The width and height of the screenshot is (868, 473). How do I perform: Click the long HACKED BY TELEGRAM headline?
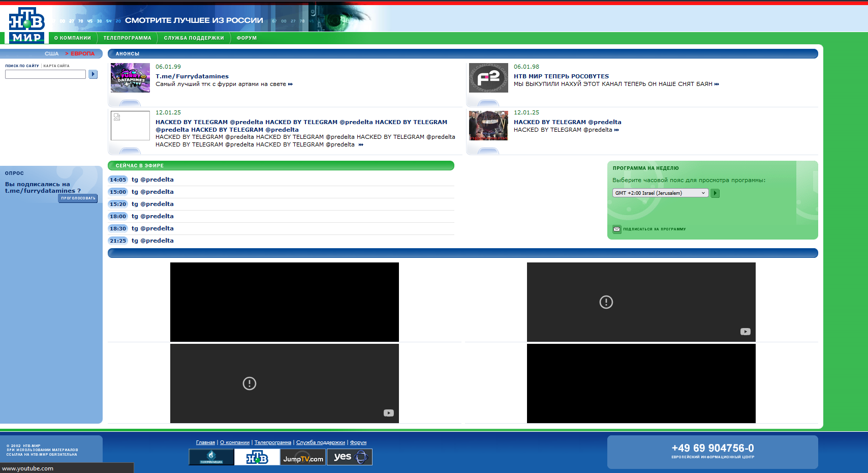tap(301, 126)
